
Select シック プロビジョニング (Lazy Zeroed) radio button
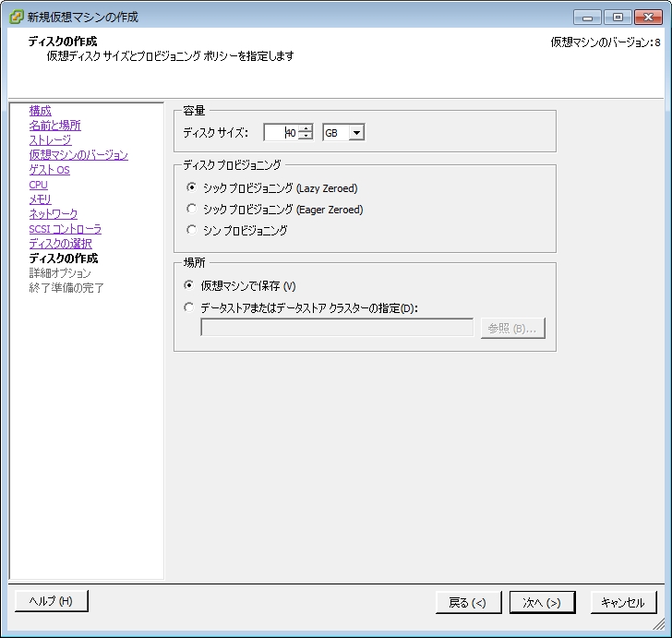pyautogui.click(x=191, y=187)
